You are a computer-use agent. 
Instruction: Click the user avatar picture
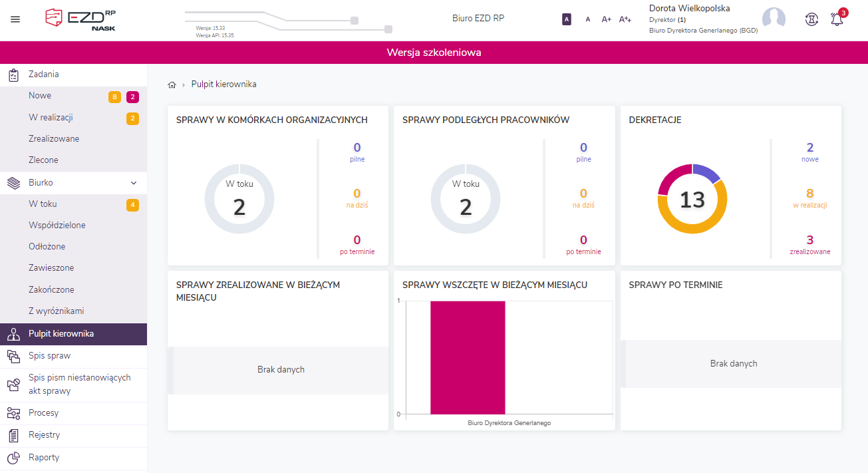[x=774, y=19]
